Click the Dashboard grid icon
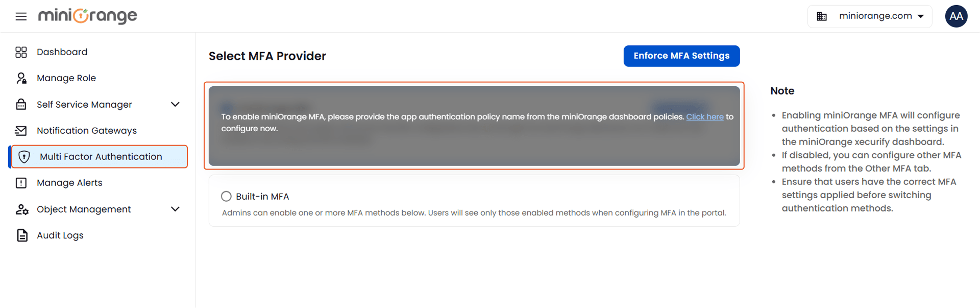The height and width of the screenshot is (308, 980). tap(21, 52)
